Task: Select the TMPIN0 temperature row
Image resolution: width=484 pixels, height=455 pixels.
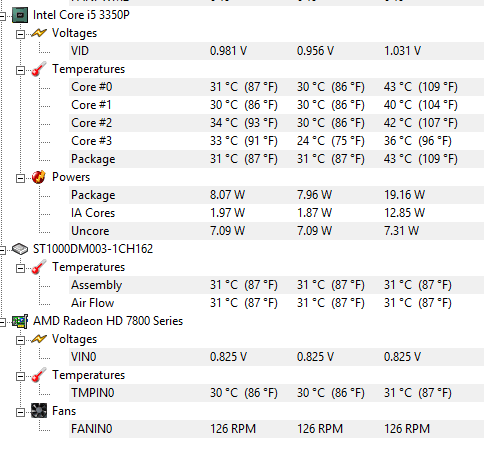Action: (276, 393)
